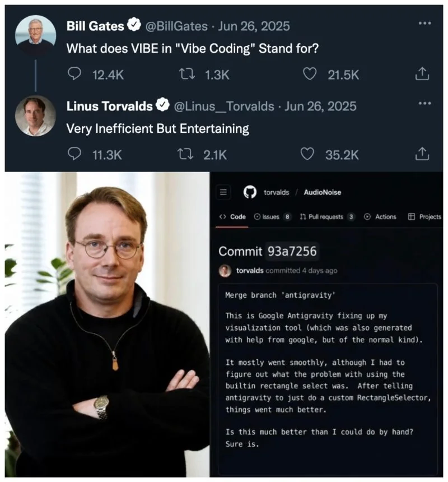Viewport: 448px width, 482px height.
Task: Open more options on the first tweet
Action: pos(424,23)
